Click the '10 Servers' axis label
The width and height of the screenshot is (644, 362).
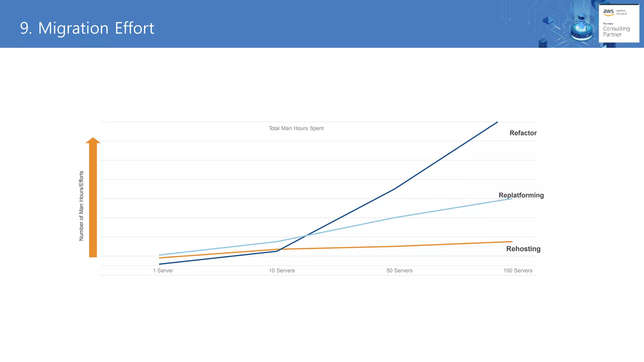tap(282, 271)
